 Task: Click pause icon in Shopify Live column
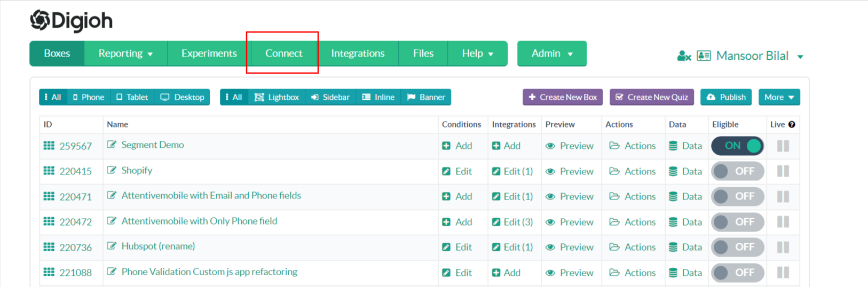click(783, 171)
